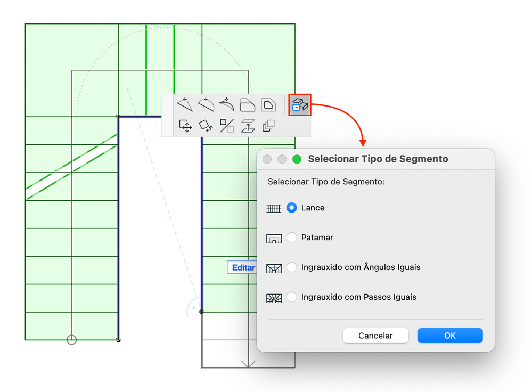Click the Editar label on the stair
532x392 pixels.
coord(243,267)
